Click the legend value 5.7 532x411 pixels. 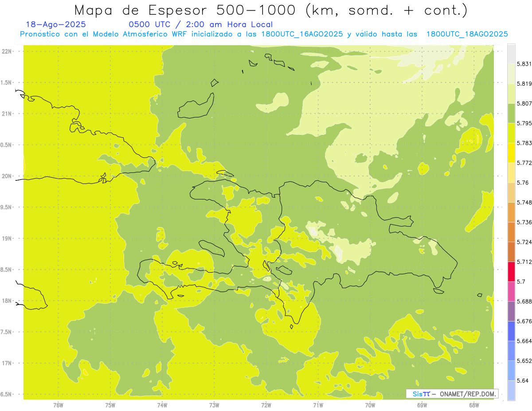pyautogui.click(x=521, y=282)
